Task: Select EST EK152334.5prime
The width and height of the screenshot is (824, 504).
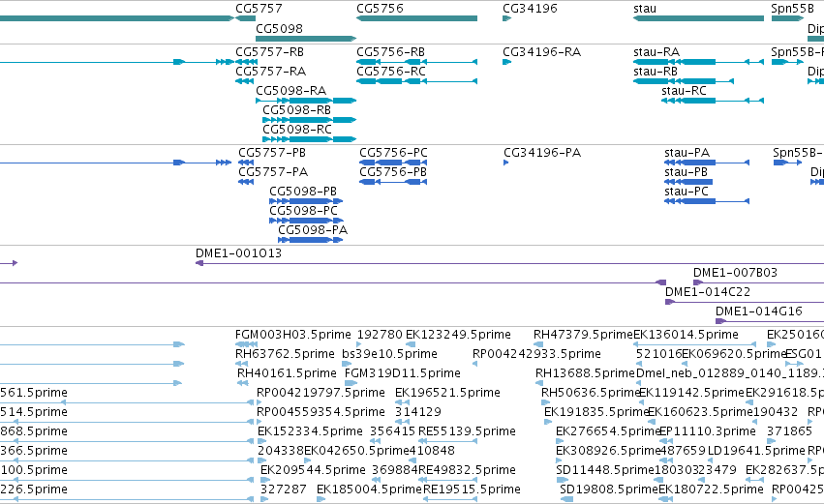Action: (x=310, y=432)
